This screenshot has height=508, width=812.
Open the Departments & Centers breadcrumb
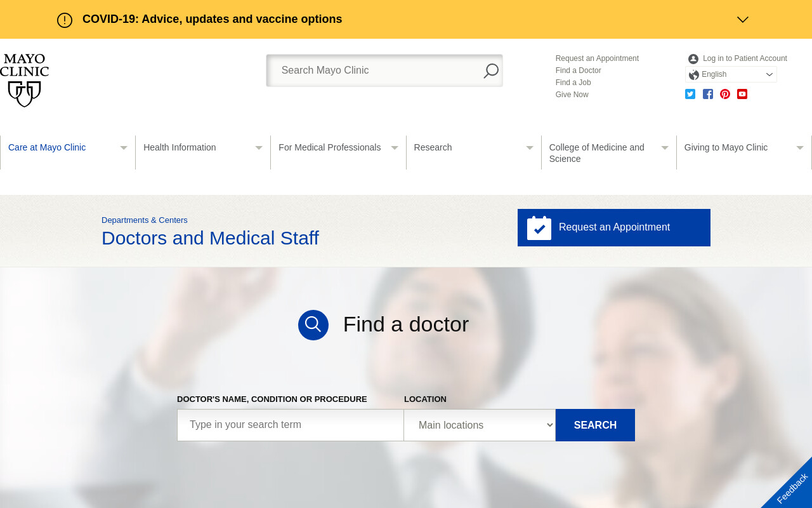(x=145, y=220)
